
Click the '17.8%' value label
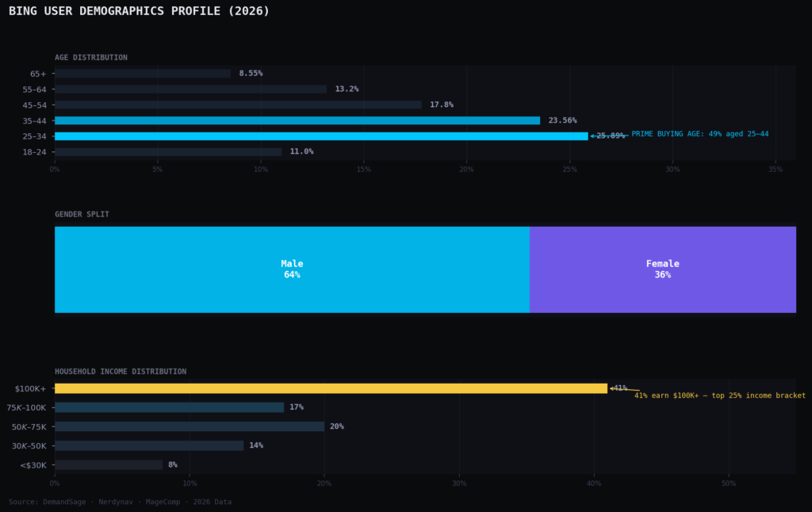(442, 105)
